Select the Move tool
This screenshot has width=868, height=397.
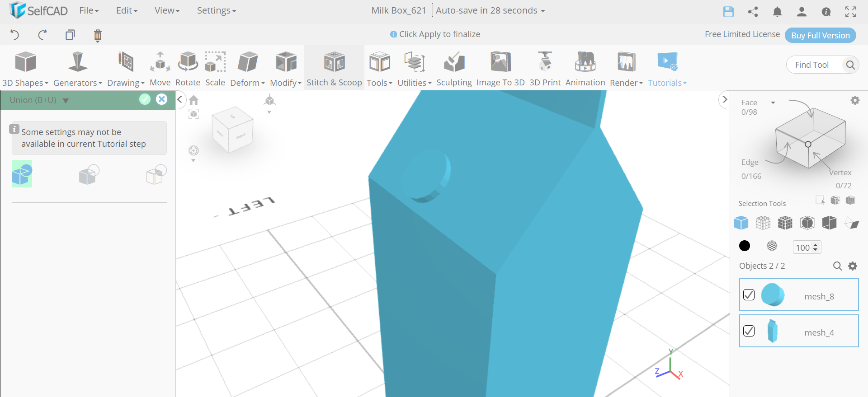(160, 69)
